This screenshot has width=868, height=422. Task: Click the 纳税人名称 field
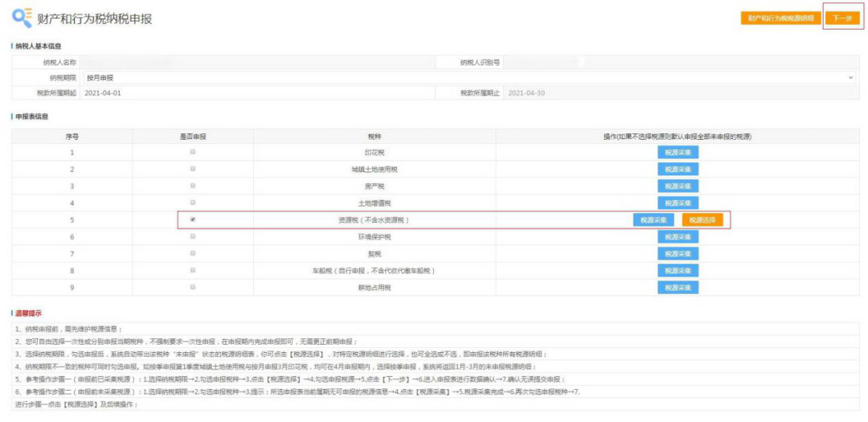pyautogui.click(x=258, y=63)
